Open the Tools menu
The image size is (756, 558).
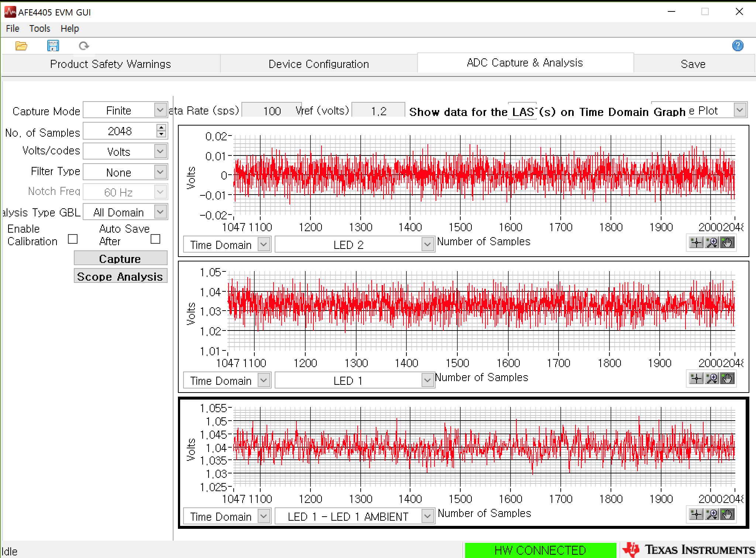pos(39,29)
